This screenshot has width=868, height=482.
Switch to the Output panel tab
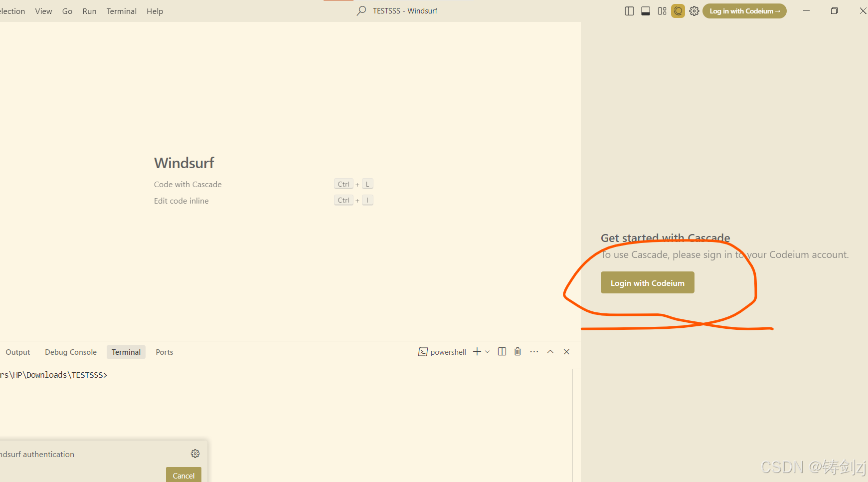18,352
